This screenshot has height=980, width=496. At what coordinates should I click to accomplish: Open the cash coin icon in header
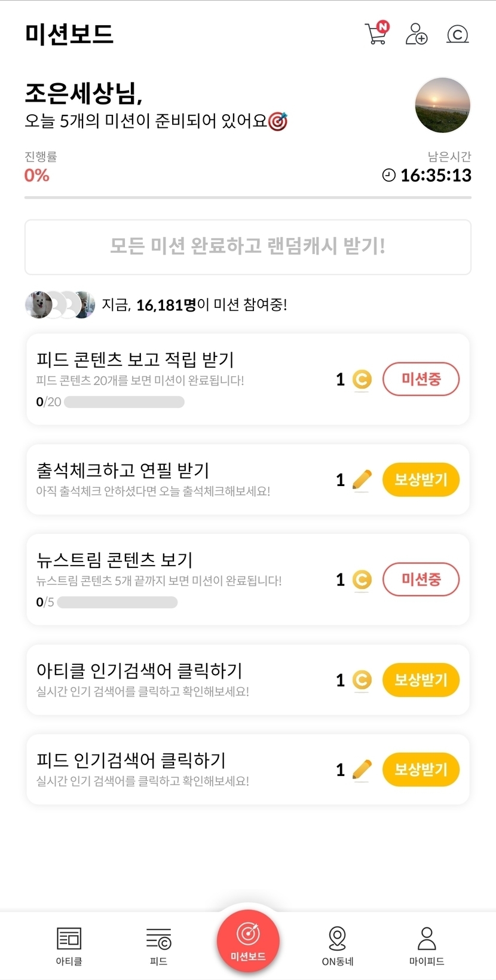457,34
